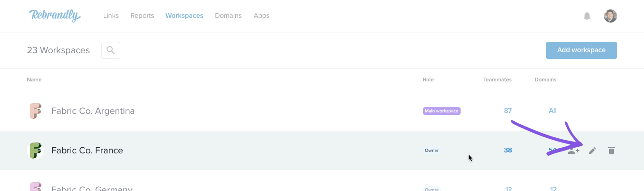Screen dimensions: 644x191
Task: Open the Reports tab
Action: 142,16
